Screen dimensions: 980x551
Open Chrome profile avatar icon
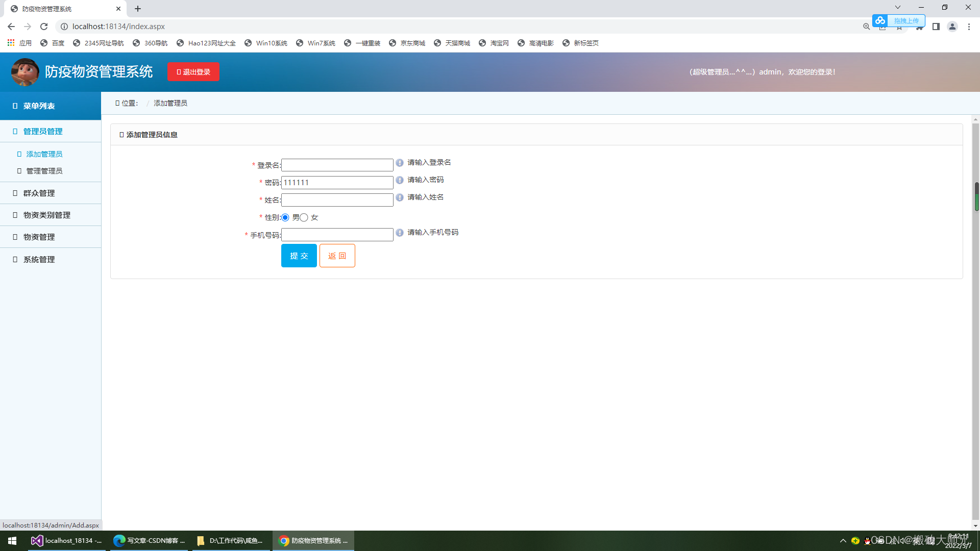[x=952, y=27]
